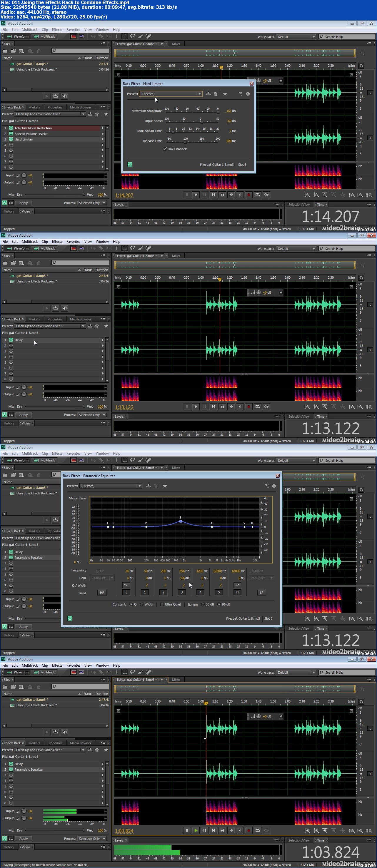377x868 pixels.
Task: Adjust the Maximum Amplitude slider handle
Action: (x=218, y=112)
